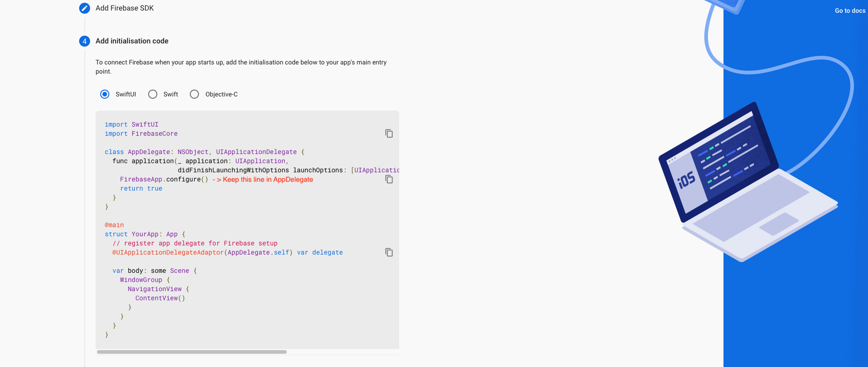
Task: Click the pencil edit icon beside Add Firebase SDK
Action: (85, 8)
